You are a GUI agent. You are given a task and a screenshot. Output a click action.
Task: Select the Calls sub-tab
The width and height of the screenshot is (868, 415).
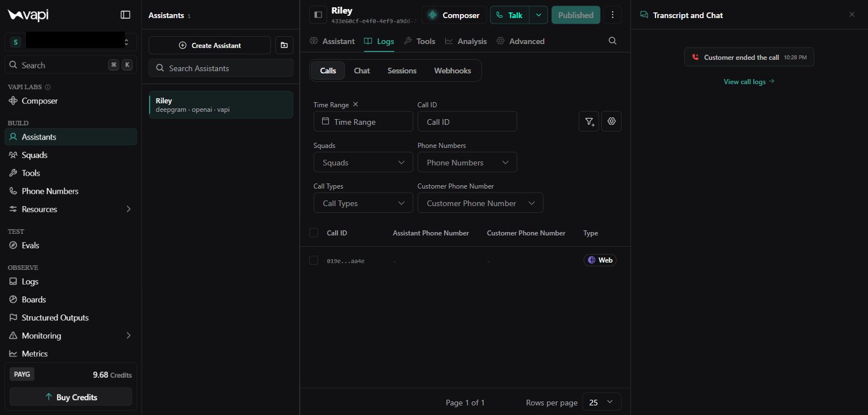[x=328, y=71]
